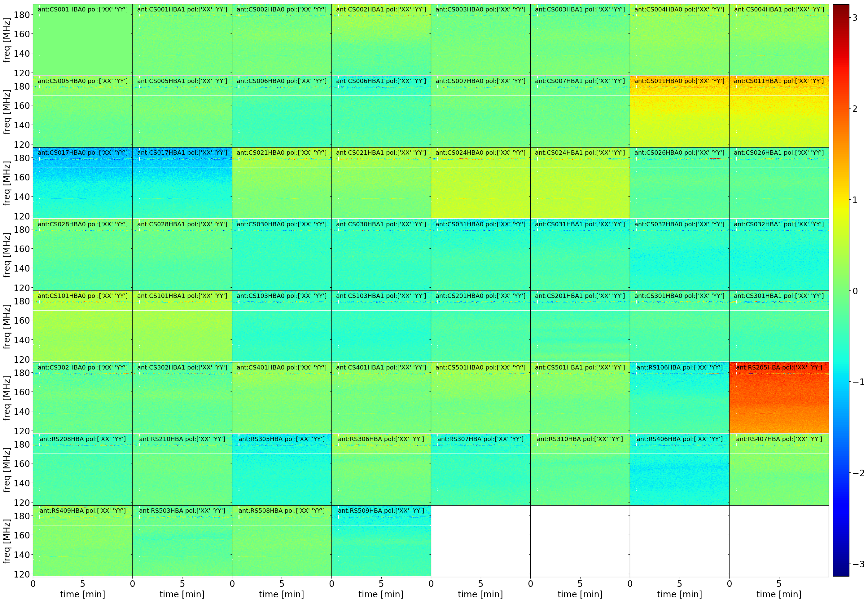Select the CS024HBA0 antenna plot
Image resolution: width=868 pixels, height=602 pixels.
pyautogui.click(x=480, y=183)
